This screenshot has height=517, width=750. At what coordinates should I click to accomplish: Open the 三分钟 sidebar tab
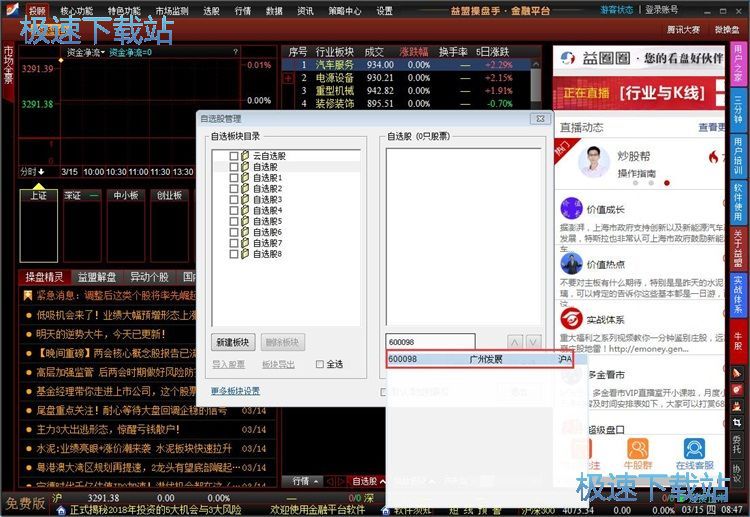click(x=739, y=111)
